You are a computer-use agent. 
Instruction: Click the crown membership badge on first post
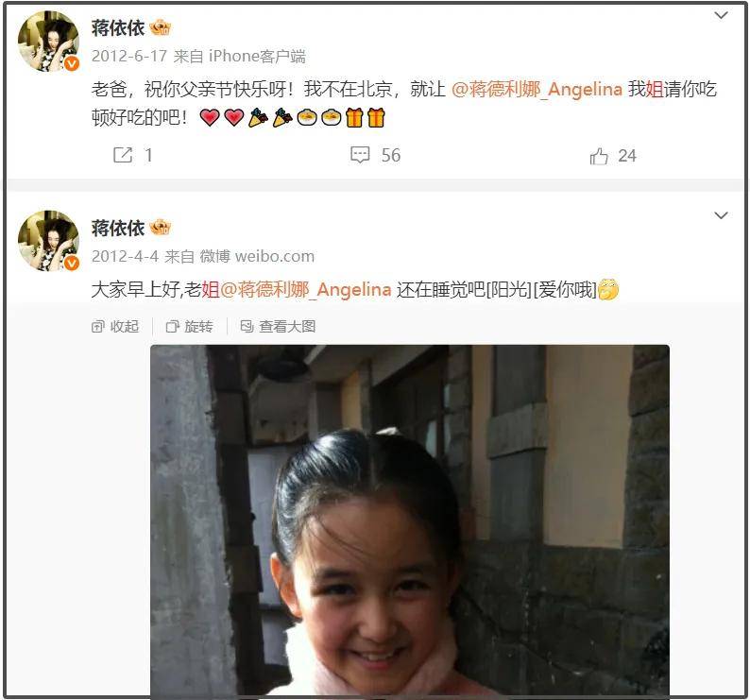161,27
